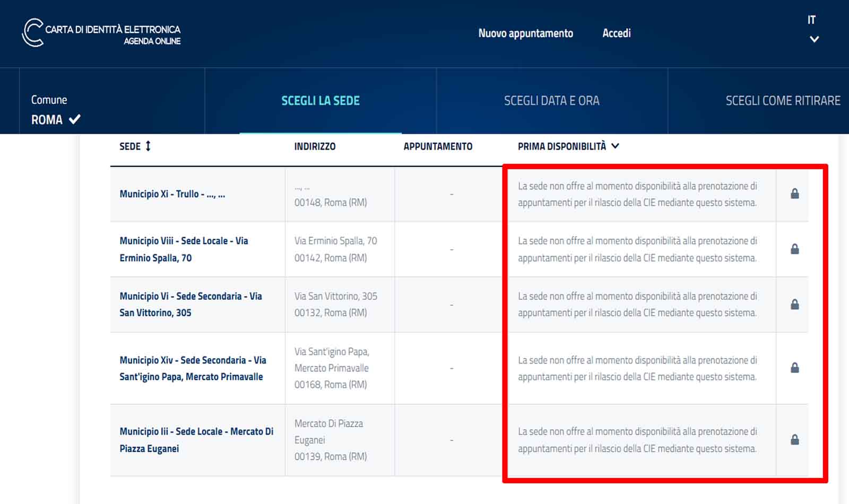Click the Carta di Identità Elettronica logo
This screenshot has width=849, height=504.
coord(101,33)
